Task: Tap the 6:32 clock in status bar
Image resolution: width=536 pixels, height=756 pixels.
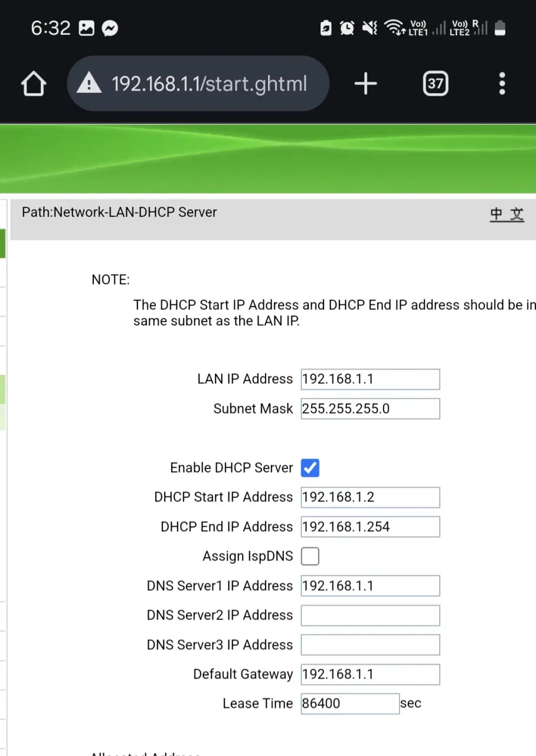Action: (51, 28)
